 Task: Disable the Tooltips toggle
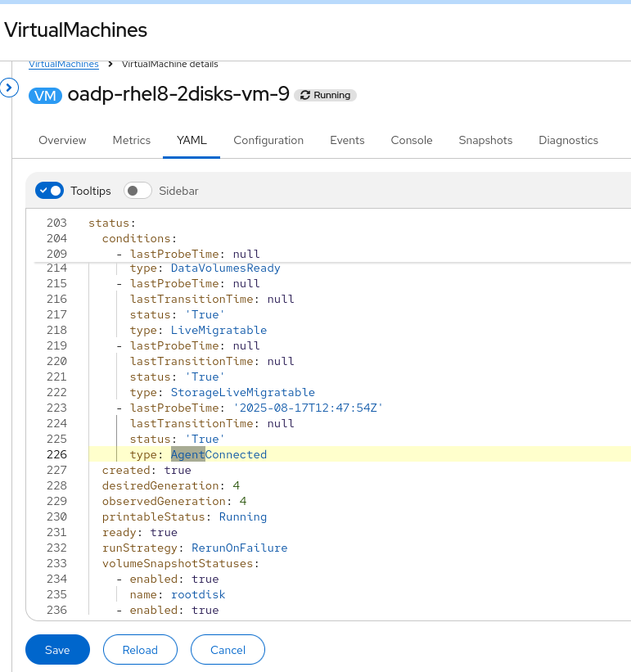(x=49, y=191)
